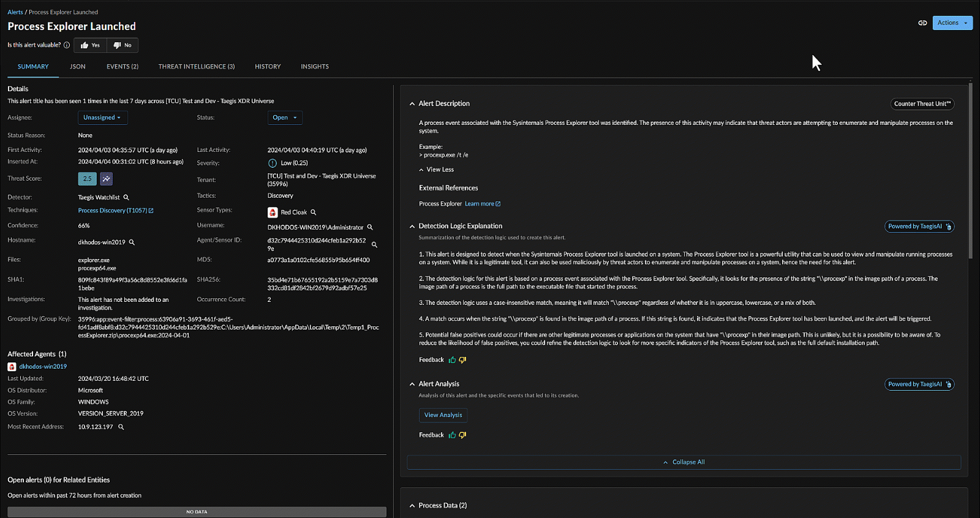The image size is (980, 518).
Task: Thumbs up Detection Logic feedback
Action: click(x=452, y=360)
